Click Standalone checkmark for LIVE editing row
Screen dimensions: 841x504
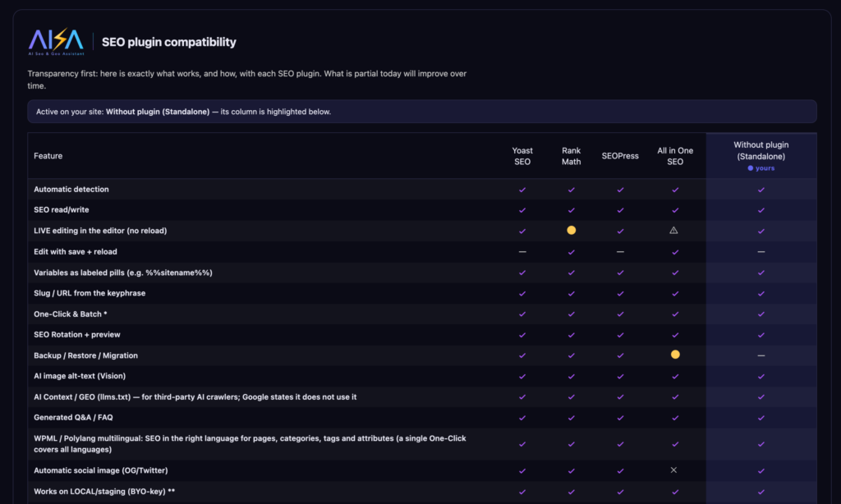click(x=761, y=231)
